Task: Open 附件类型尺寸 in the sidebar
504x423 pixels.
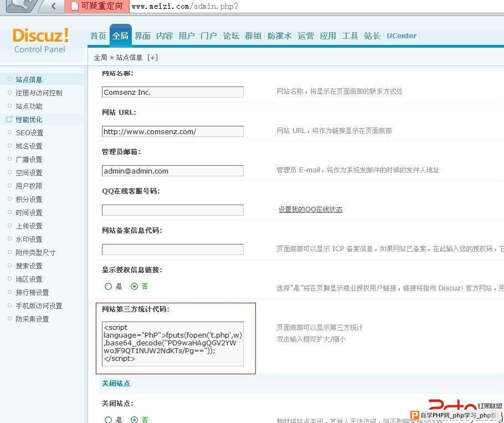Action: [x=35, y=252]
